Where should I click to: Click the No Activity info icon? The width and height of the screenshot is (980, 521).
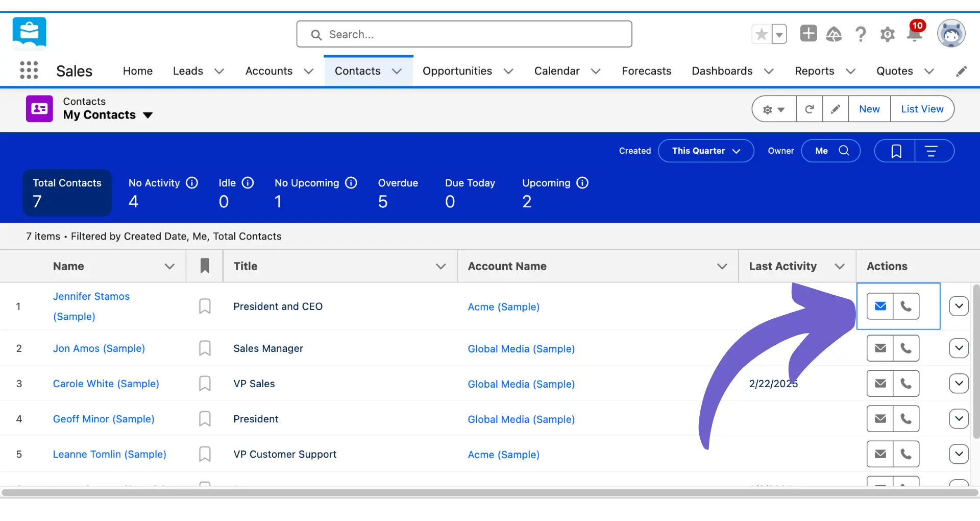tap(192, 182)
